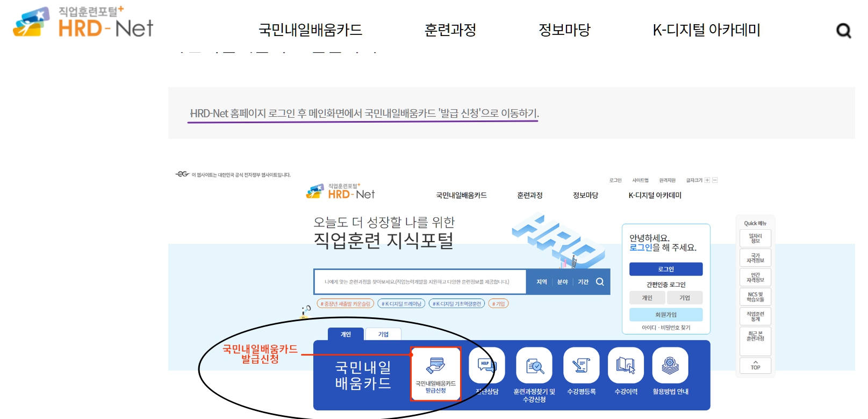Click 국민내일배움카드 in the embedded screenshot's menu bar
This screenshot has width=868, height=419.
point(461,195)
